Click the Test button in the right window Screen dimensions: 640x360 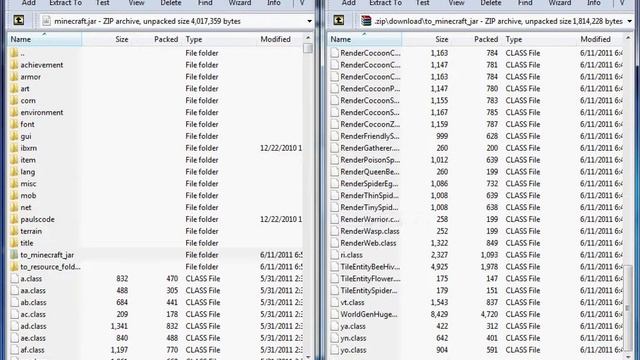(x=422, y=3)
